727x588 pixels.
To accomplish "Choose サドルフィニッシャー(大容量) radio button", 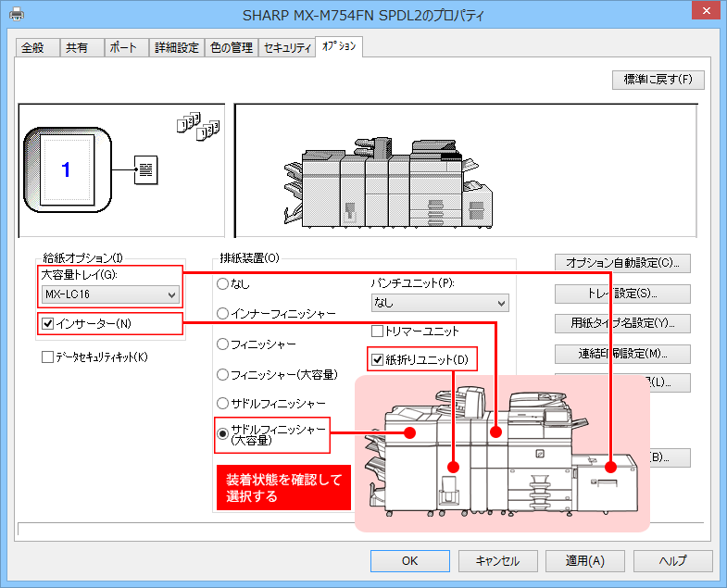I will pos(222,432).
